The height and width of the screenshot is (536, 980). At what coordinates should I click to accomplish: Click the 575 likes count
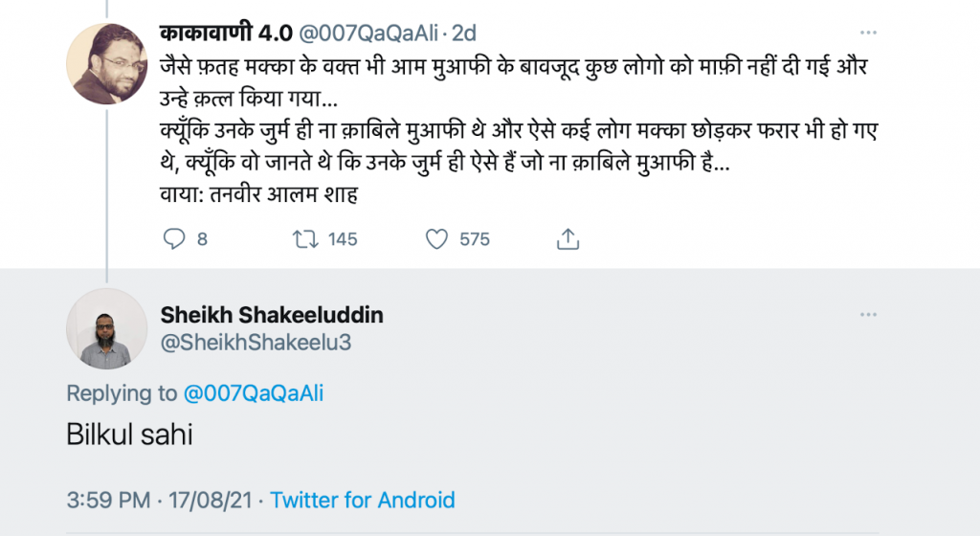[x=475, y=239]
